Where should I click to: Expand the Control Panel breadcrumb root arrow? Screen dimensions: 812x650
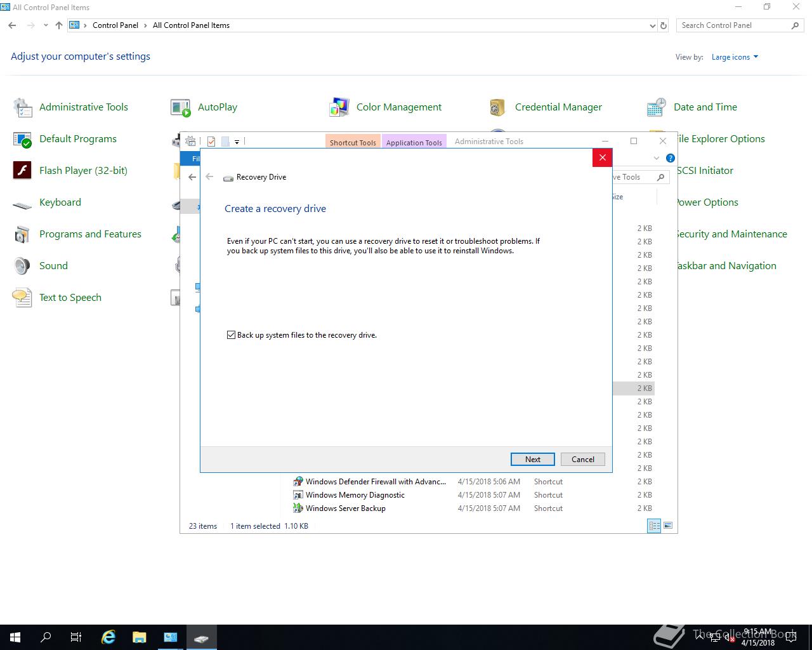[x=86, y=25]
